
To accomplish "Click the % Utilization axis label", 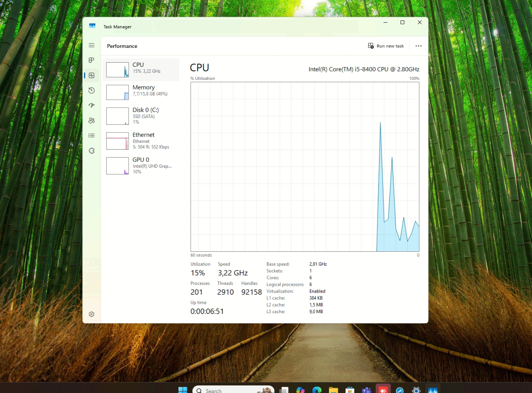I will click(202, 79).
